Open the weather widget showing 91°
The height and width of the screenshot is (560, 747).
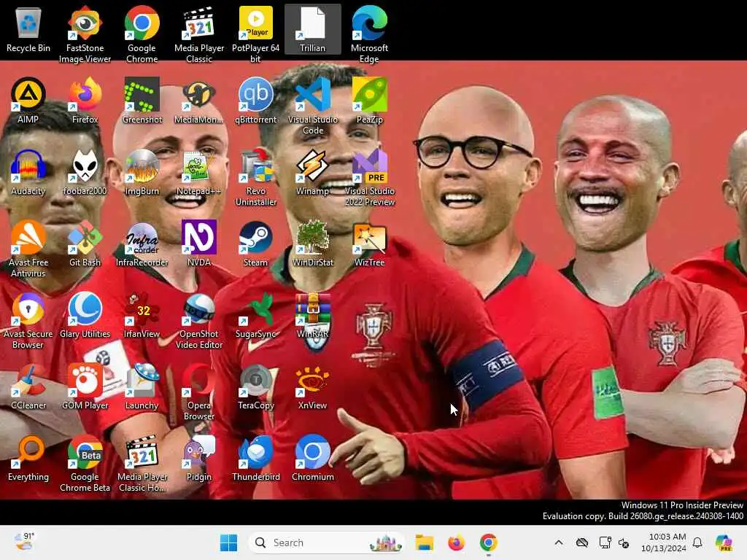click(25, 542)
